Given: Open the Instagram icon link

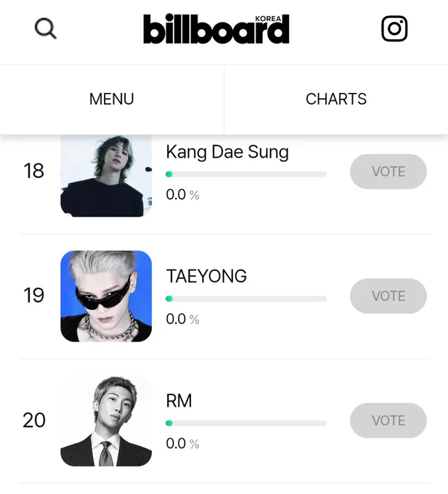Looking at the screenshot, I should 394,28.
